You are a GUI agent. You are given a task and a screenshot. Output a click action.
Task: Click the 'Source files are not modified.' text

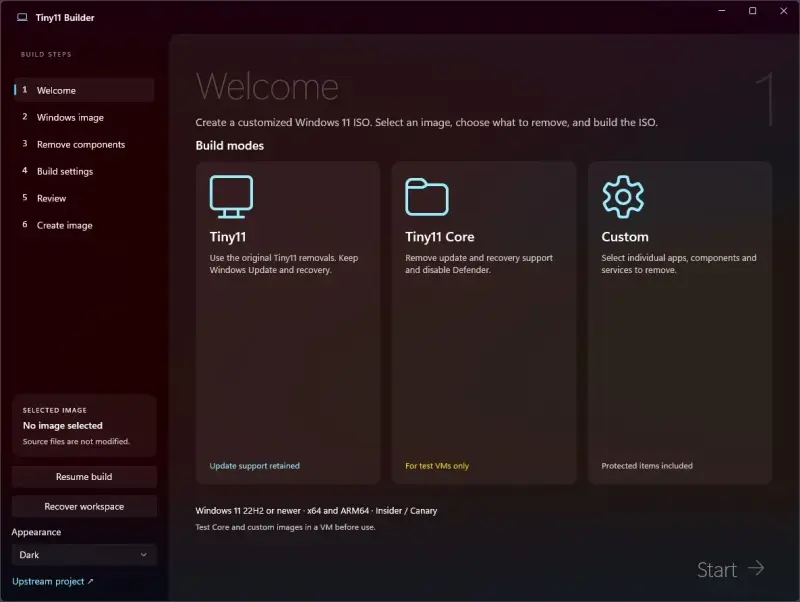pos(76,441)
